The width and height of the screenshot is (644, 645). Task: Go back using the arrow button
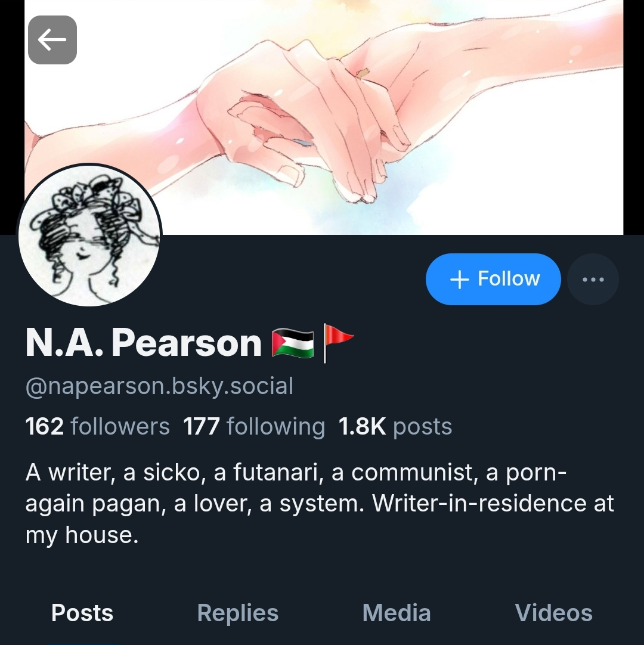[52, 40]
